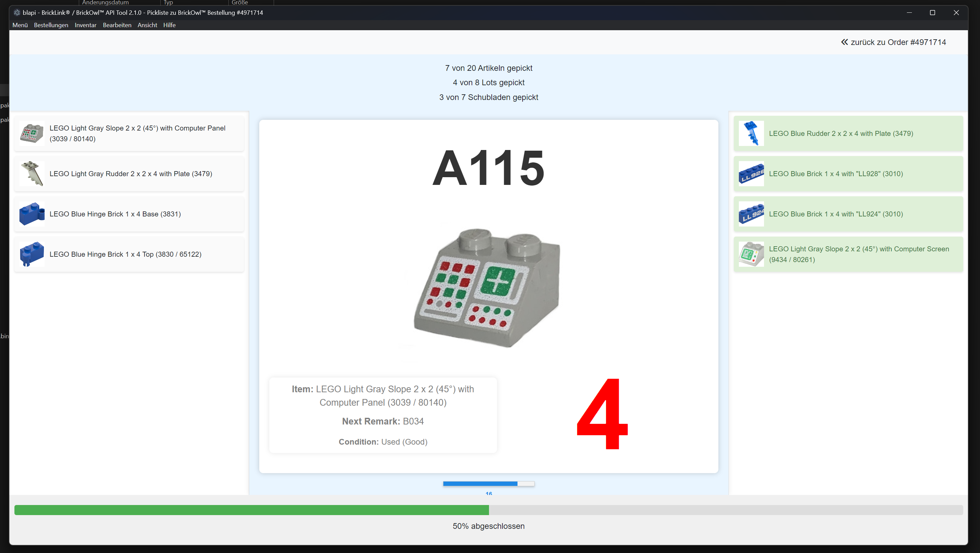Click the A115 drawer location label
The width and height of the screenshot is (980, 553).
(x=488, y=168)
